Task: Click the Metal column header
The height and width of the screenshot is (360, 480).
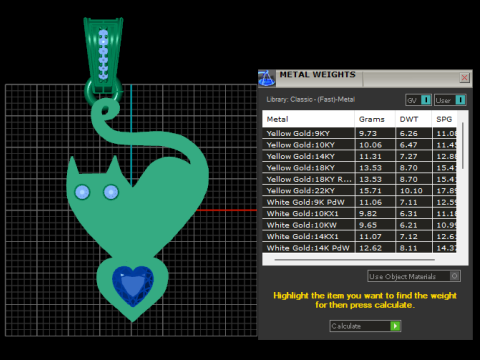Action: pos(308,119)
